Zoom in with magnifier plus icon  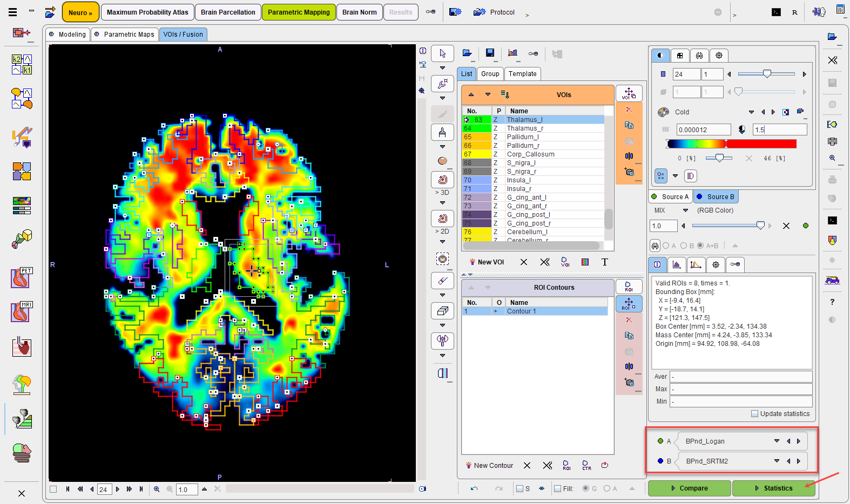click(x=157, y=489)
